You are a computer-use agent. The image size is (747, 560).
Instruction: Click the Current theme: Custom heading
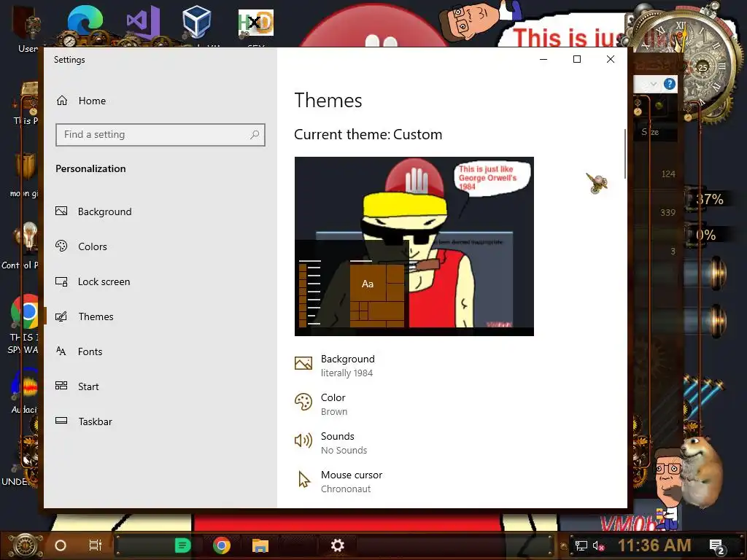(x=368, y=134)
